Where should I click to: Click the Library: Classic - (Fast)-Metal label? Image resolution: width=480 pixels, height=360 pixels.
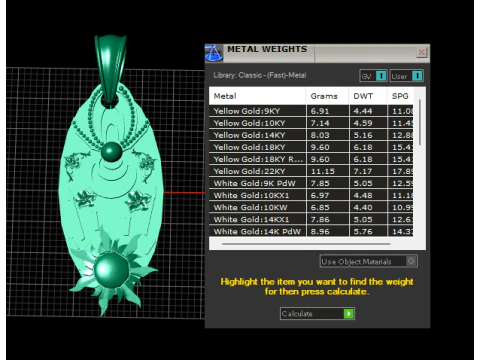point(260,75)
